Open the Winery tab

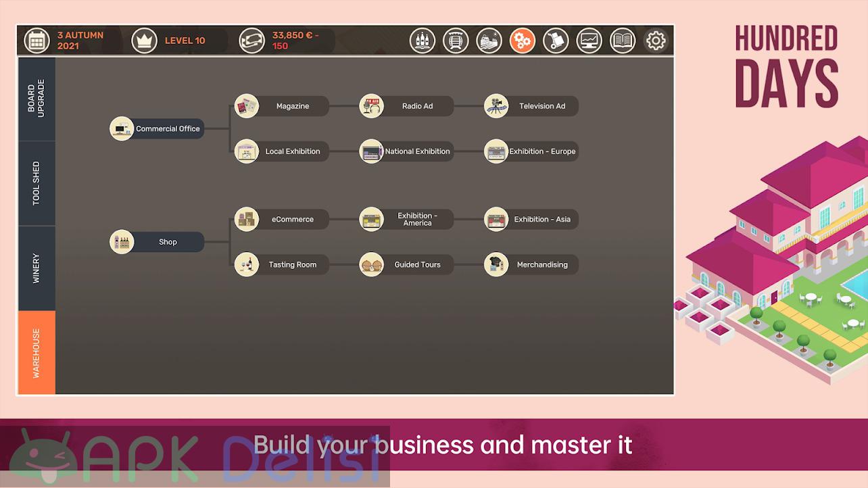(37, 268)
